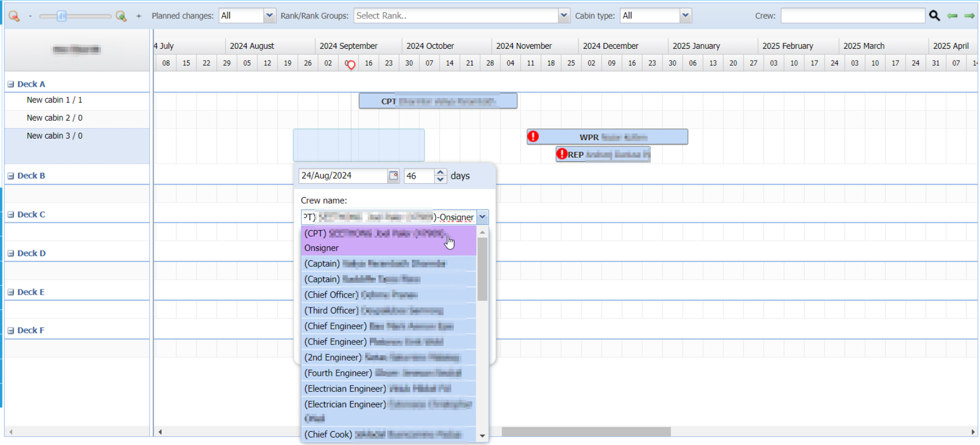This screenshot has height=445, width=980.
Task: Increase the days count with up arrow
Action: pos(441,172)
